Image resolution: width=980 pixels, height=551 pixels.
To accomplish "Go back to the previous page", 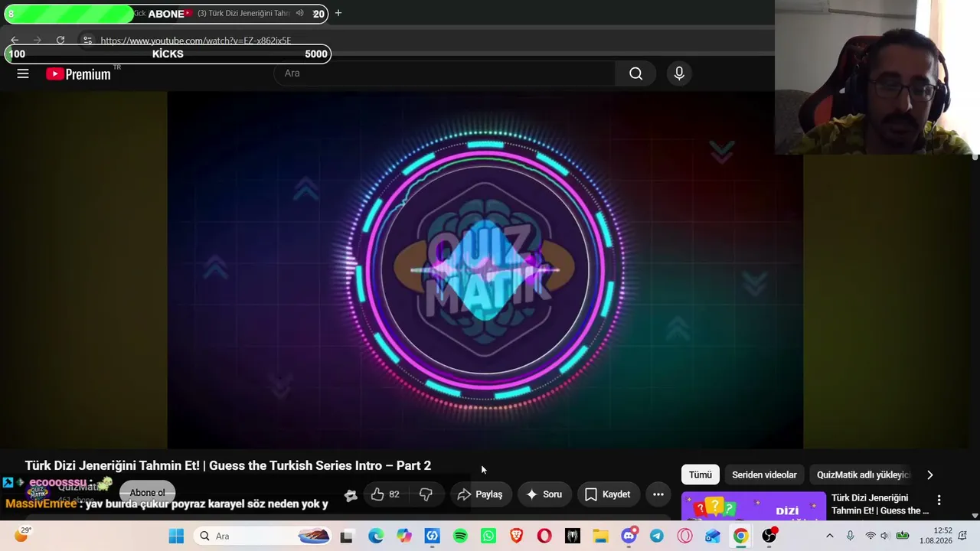I will click(x=15, y=40).
